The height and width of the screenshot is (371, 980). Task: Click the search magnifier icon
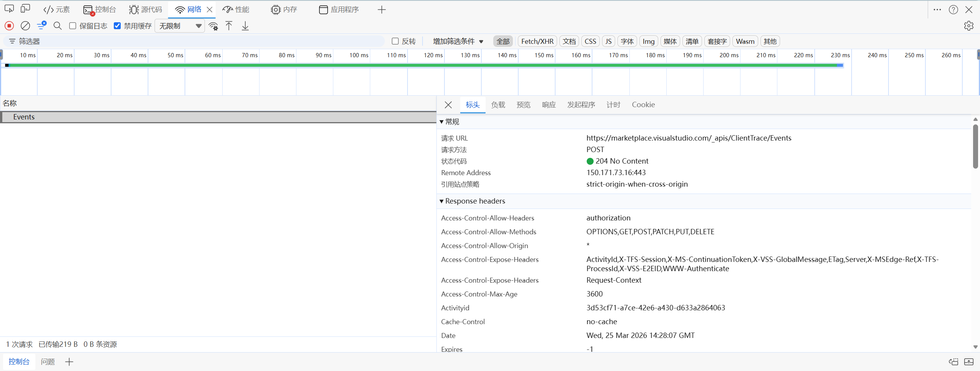coord(58,26)
